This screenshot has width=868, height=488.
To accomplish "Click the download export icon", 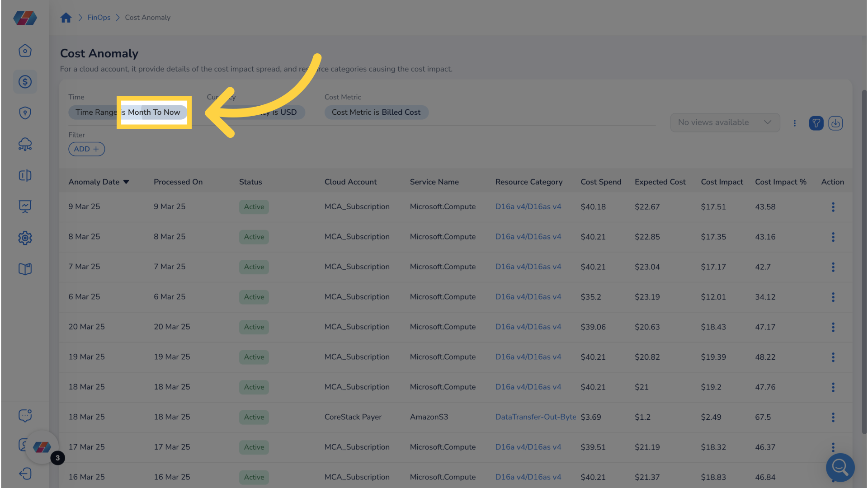I will click(835, 123).
